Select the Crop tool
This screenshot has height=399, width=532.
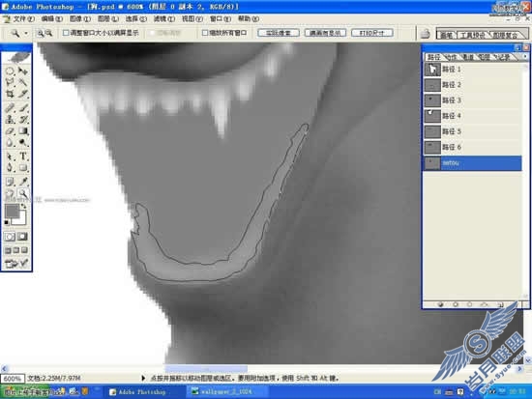(x=10, y=94)
